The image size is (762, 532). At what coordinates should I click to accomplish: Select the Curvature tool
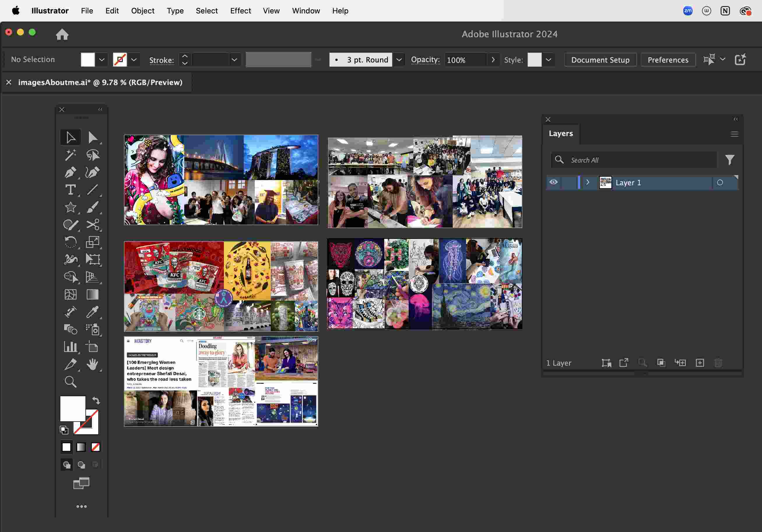click(x=93, y=172)
